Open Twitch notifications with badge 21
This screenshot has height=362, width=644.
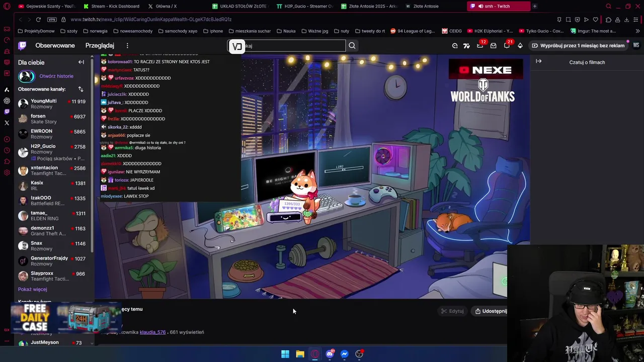507,46
